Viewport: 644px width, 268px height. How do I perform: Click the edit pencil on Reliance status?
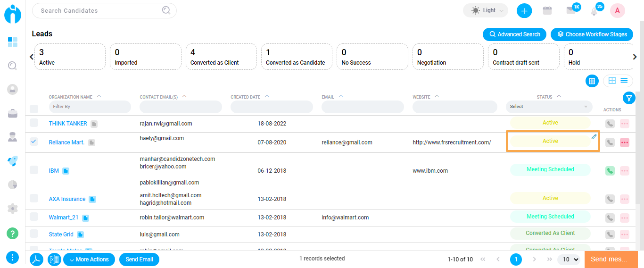click(594, 137)
